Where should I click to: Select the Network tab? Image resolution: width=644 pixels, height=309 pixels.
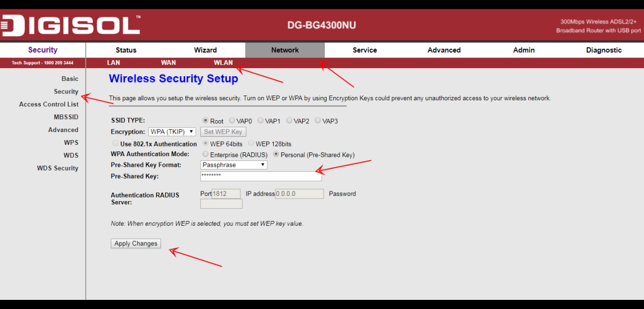[x=285, y=50]
